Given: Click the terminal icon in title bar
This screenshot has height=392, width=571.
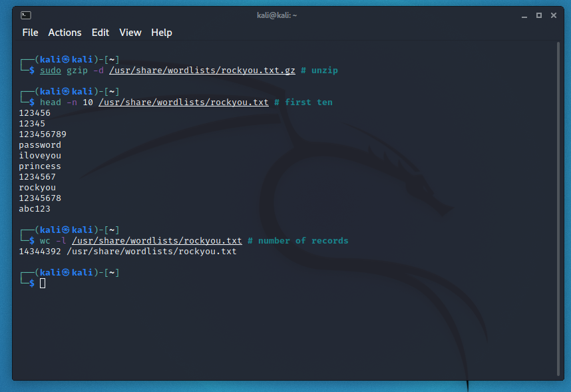Looking at the screenshot, I should coord(26,15).
